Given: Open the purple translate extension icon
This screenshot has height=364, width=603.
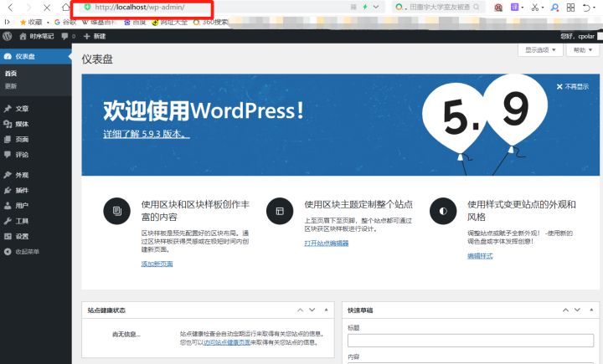Looking at the screenshot, I should [x=514, y=7].
